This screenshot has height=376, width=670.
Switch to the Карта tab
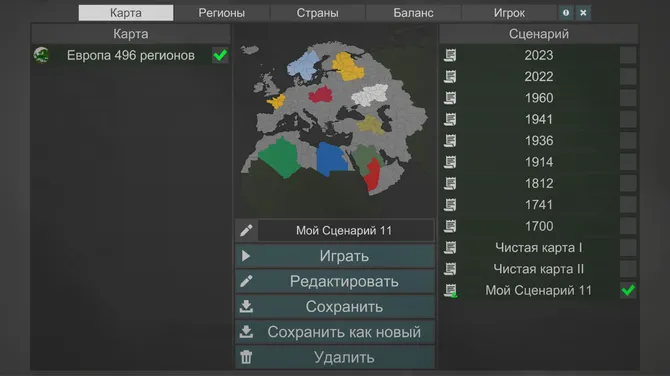coord(126,13)
